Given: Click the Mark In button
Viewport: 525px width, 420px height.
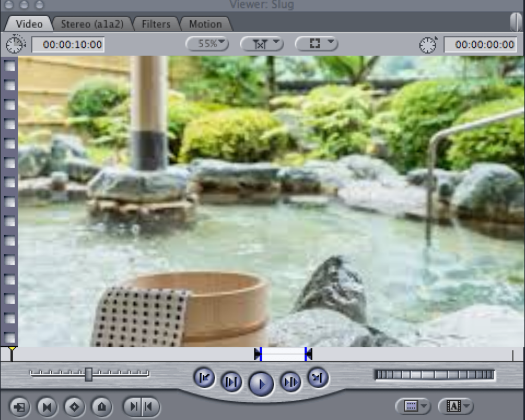Looking at the screenshot, I should pyautogui.click(x=133, y=407).
